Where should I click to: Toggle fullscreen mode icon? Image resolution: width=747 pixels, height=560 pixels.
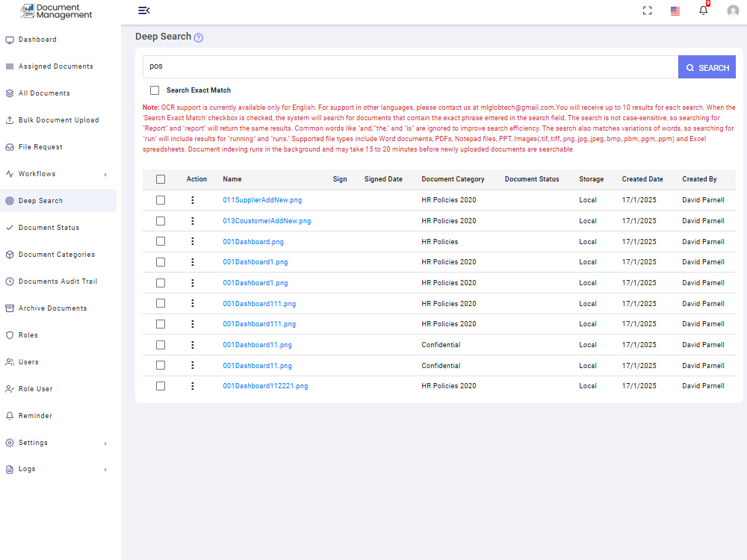[647, 10]
